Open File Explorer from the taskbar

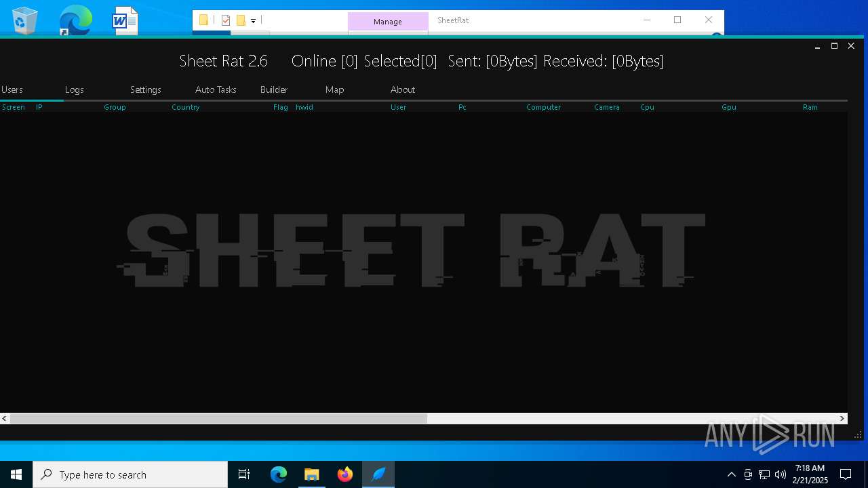tap(312, 474)
